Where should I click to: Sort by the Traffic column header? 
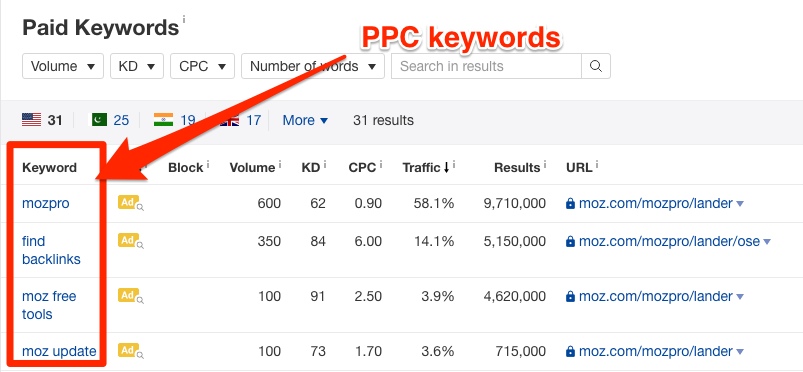(425, 168)
